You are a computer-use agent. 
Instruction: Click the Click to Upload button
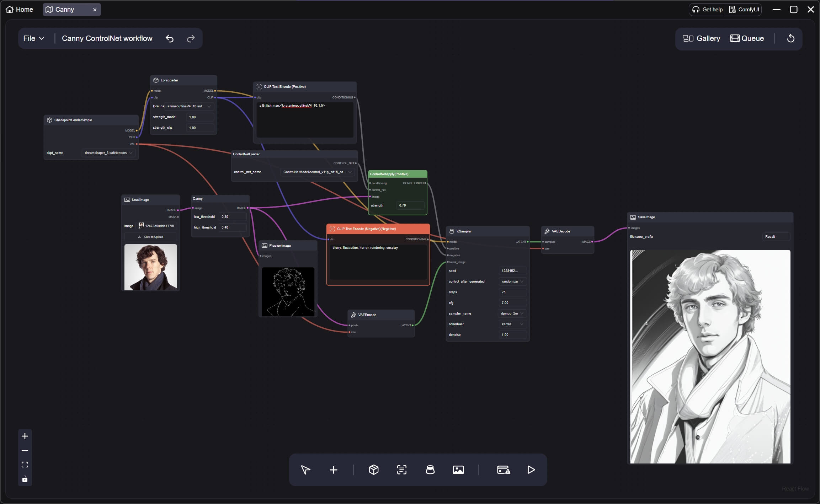[151, 237]
